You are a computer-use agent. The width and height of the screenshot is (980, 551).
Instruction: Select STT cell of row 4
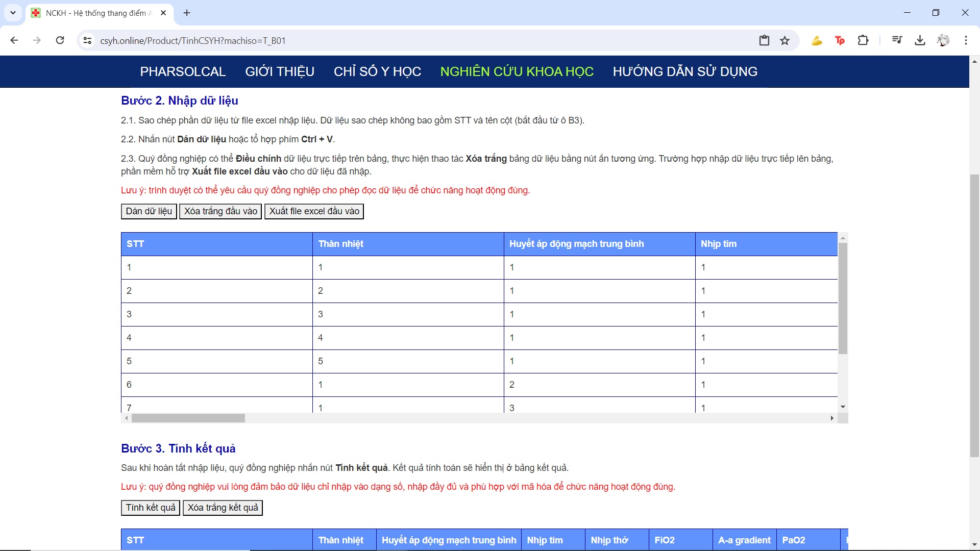[x=217, y=338]
